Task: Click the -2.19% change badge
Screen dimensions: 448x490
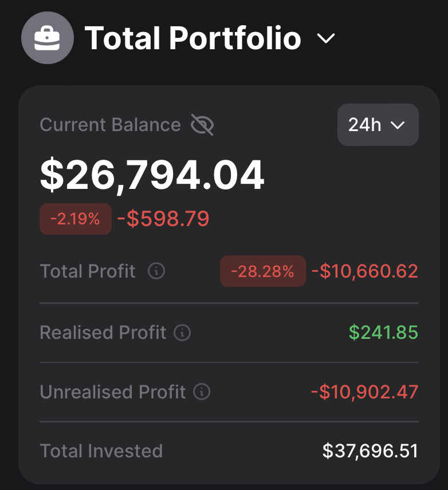Action: pos(75,219)
